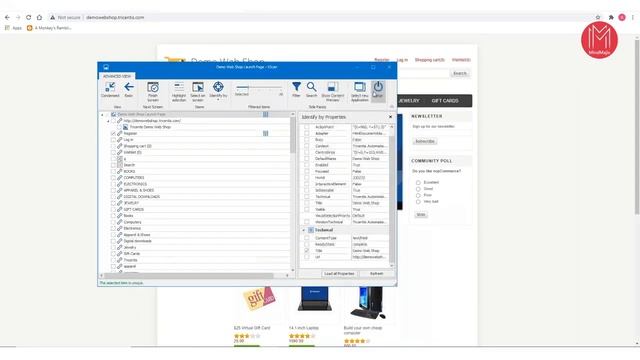This screenshot has height=360, width=640.
Task: Open the Wishlist link on the web page
Action: 461,60
